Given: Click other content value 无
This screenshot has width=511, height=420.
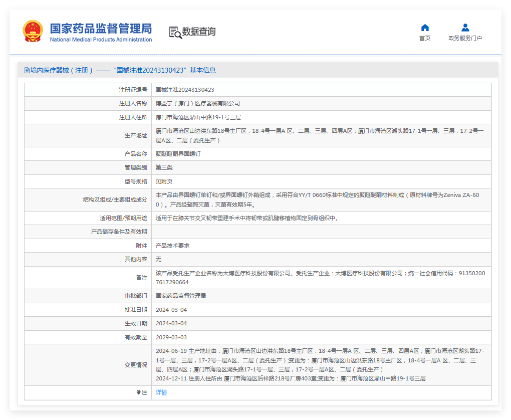Looking at the screenshot, I should (x=158, y=259).
